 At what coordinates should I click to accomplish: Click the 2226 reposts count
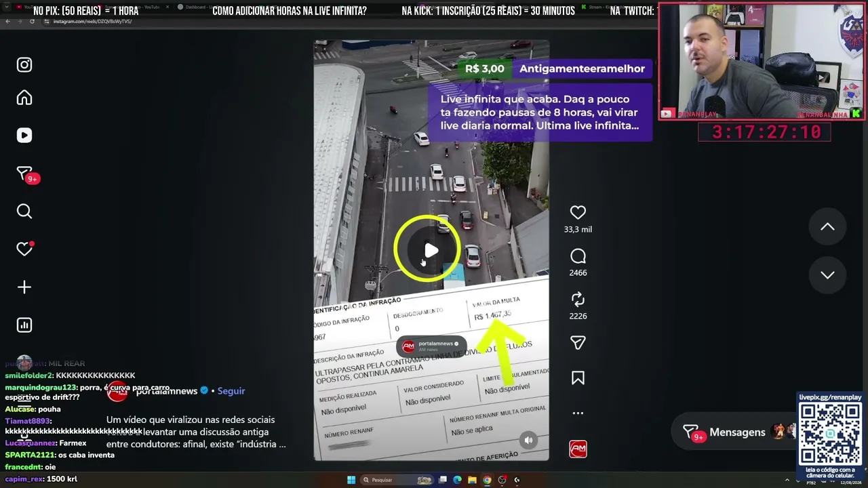pyautogui.click(x=578, y=317)
